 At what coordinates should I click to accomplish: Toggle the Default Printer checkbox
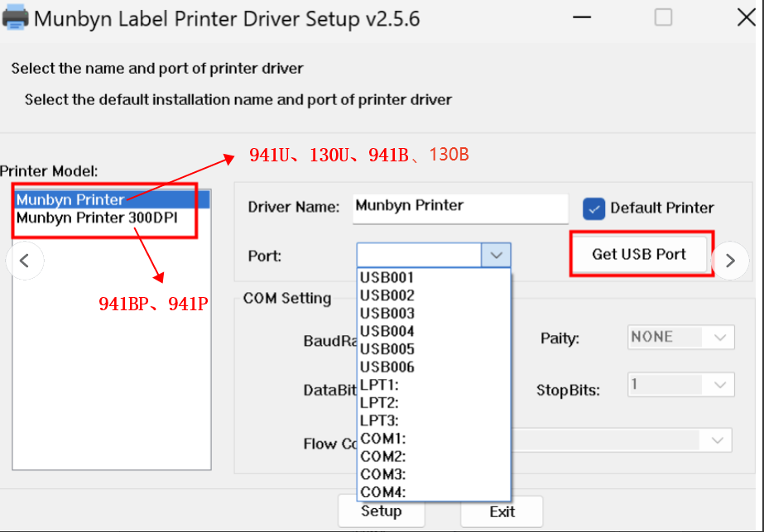pyautogui.click(x=593, y=208)
